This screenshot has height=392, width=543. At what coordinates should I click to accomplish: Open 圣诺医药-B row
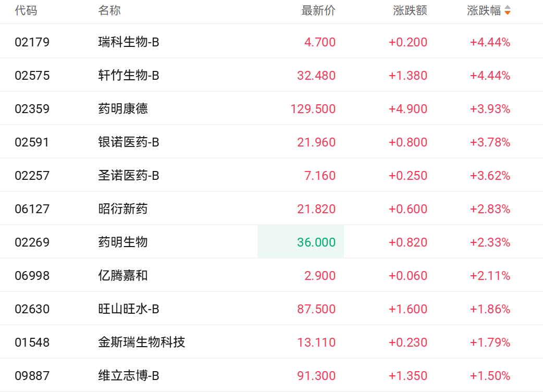[x=129, y=176]
